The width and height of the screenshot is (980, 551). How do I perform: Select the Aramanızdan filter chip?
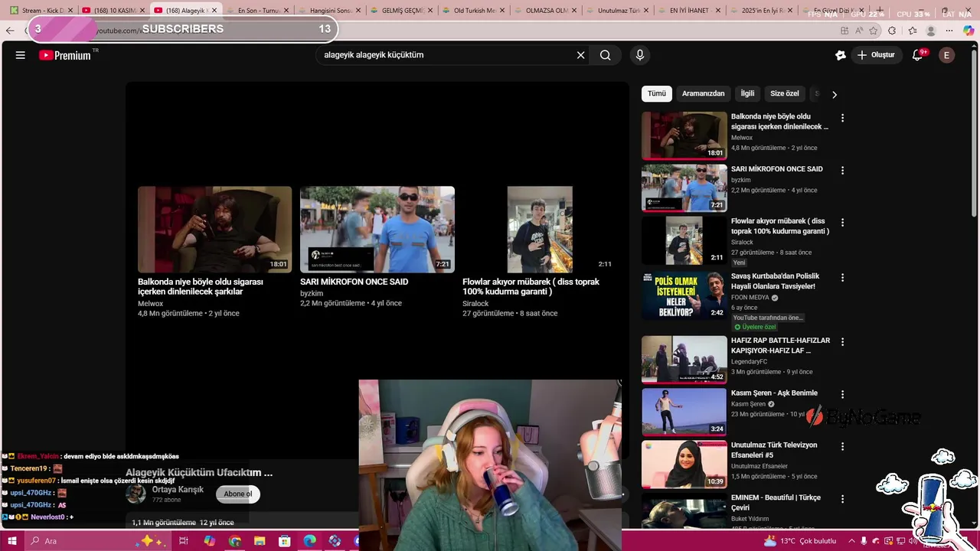coord(703,93)
